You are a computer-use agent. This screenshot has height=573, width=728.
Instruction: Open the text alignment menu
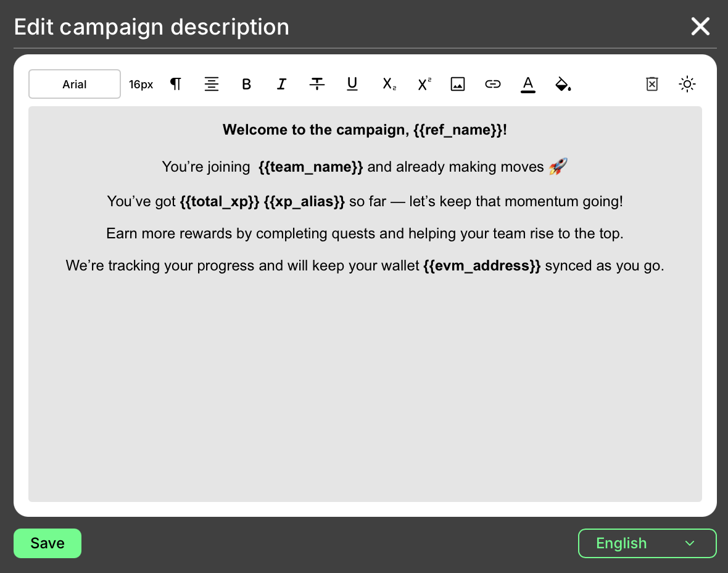212,85
